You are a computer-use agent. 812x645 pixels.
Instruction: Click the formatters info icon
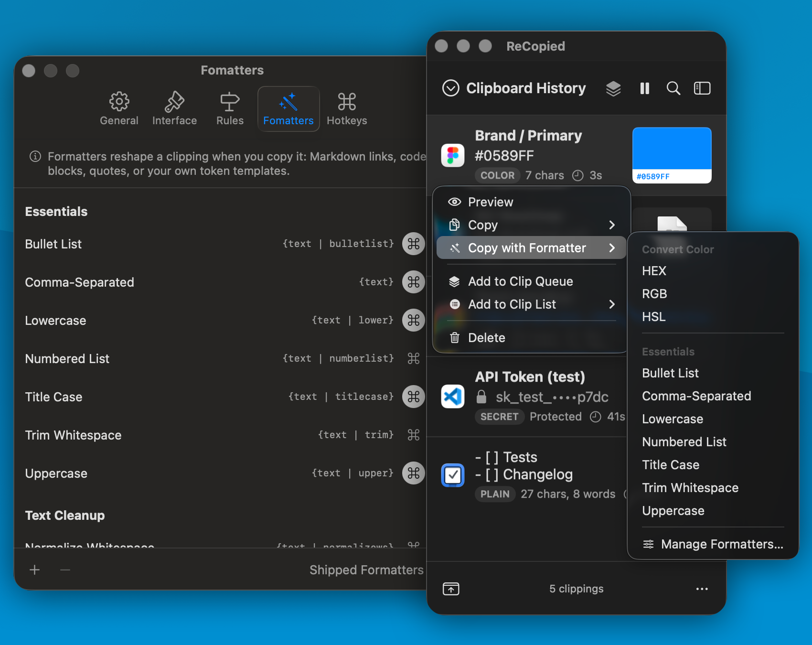[x=35, y=156]
